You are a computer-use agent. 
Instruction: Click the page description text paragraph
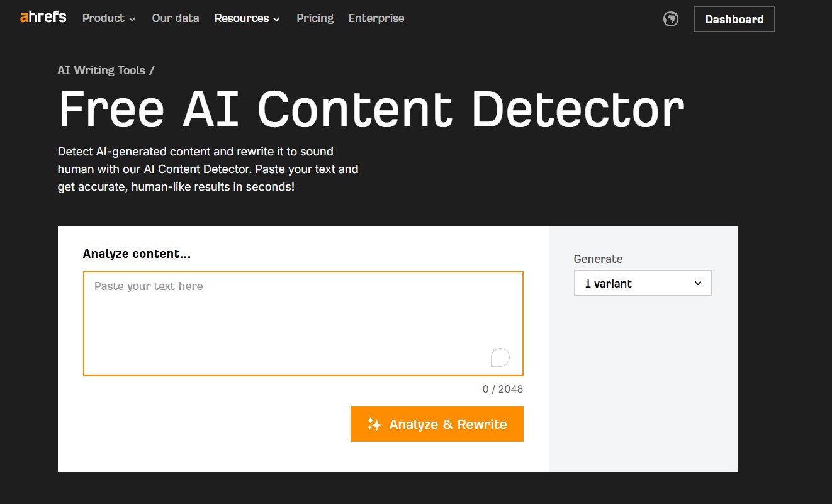click(x=208, y=169)
